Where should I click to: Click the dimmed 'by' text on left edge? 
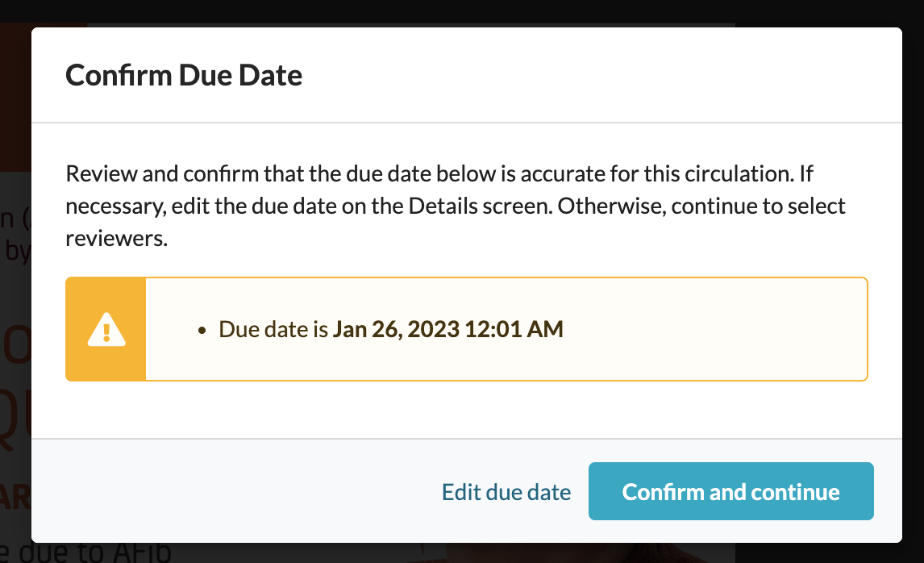[x=16, y=251]
